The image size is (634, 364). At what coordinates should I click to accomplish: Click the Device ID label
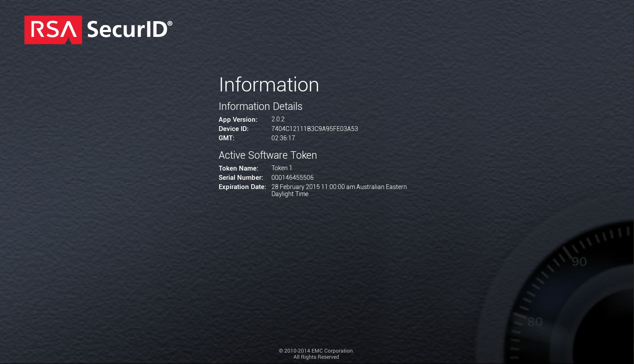click(x=234, y=129)
